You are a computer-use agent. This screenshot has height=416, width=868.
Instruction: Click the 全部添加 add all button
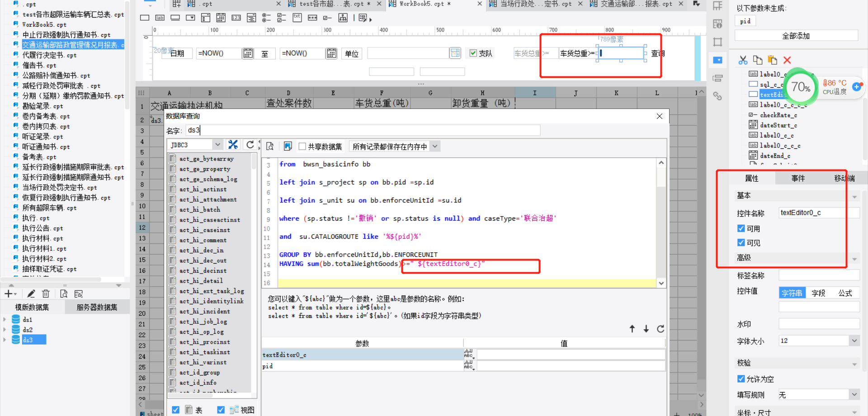coord(796,36)
